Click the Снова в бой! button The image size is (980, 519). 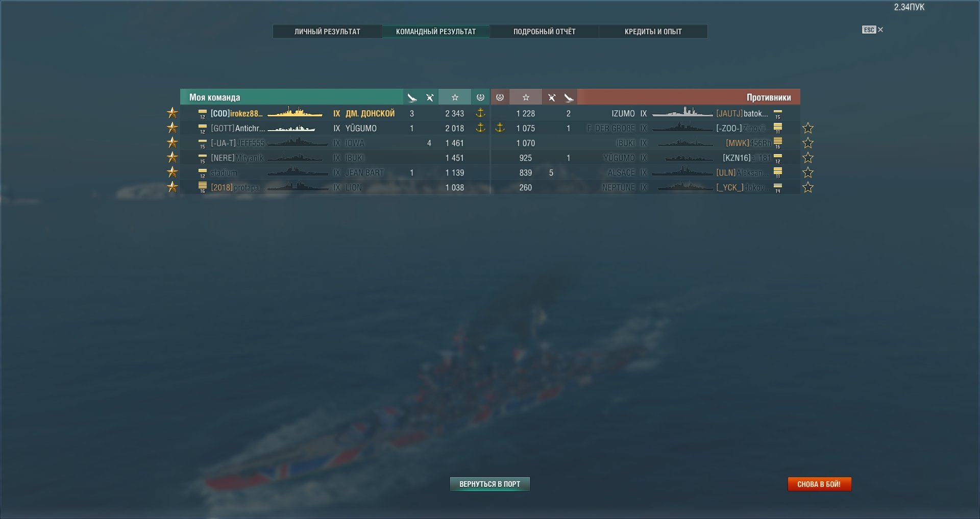[819, 484]
